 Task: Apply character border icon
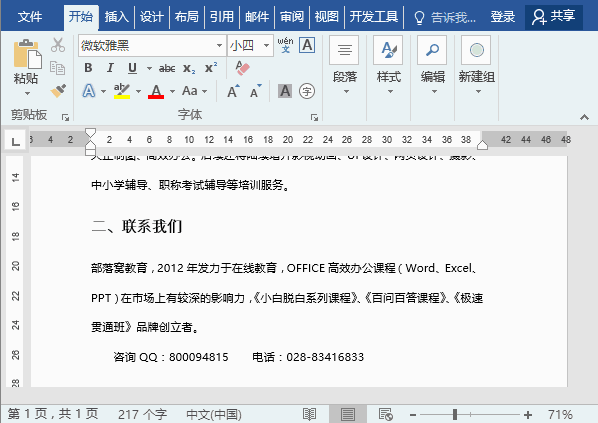coord(307,45)
